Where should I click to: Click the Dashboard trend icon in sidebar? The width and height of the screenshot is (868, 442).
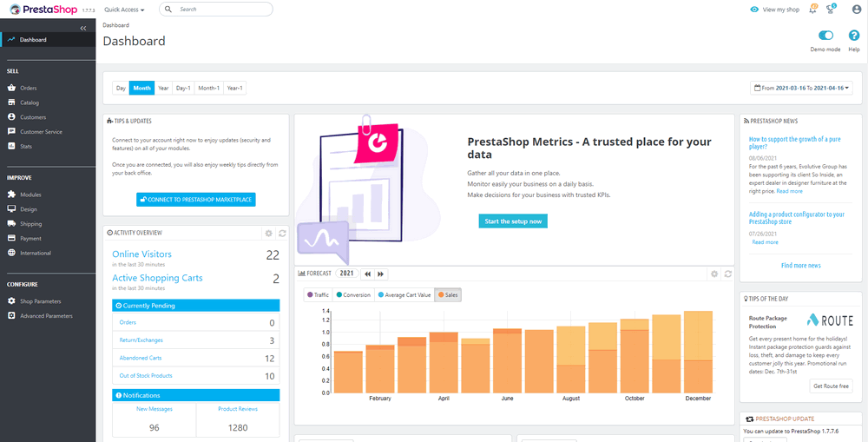tap(11, 40)
